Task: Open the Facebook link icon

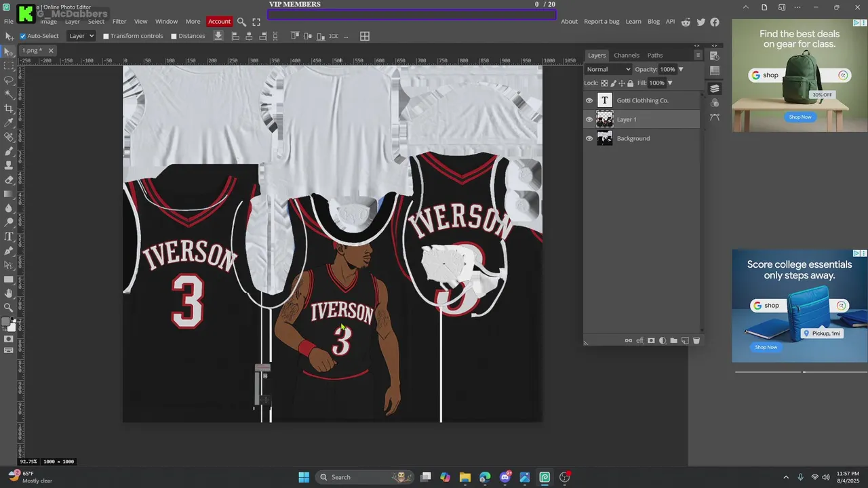Action: (715, 22)
